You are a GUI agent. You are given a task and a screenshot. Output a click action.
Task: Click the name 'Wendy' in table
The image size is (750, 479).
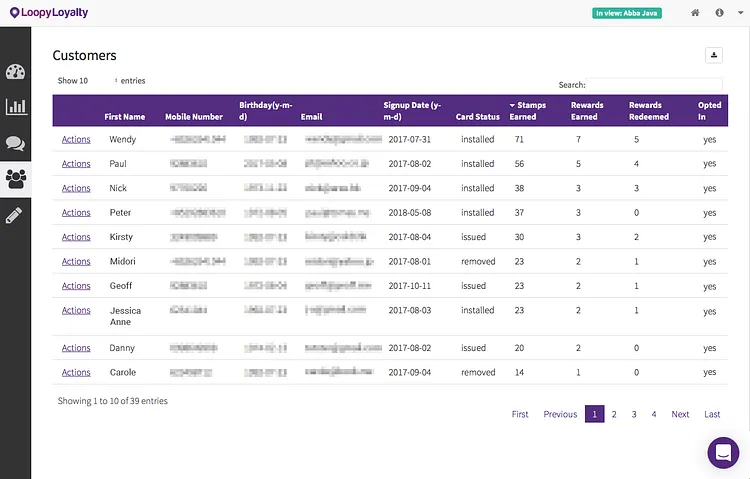122,139
